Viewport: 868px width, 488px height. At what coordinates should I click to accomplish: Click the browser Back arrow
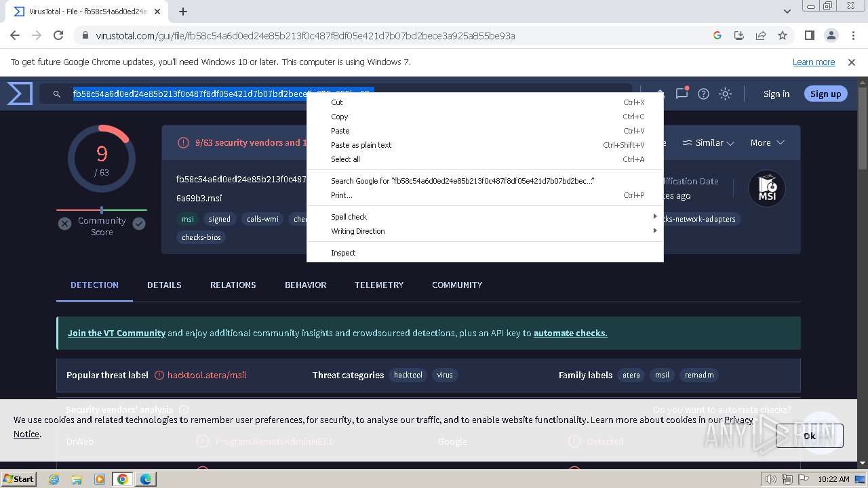point(15,35)
